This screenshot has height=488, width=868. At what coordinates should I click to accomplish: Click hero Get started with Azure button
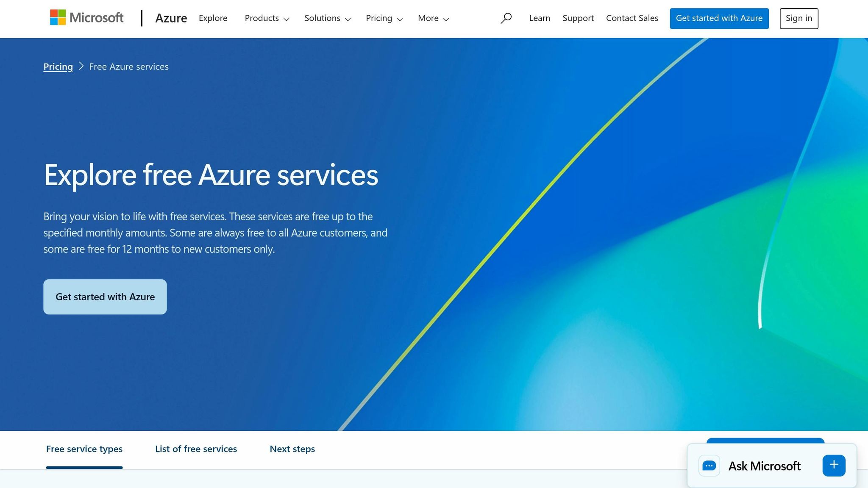(105, 297)
